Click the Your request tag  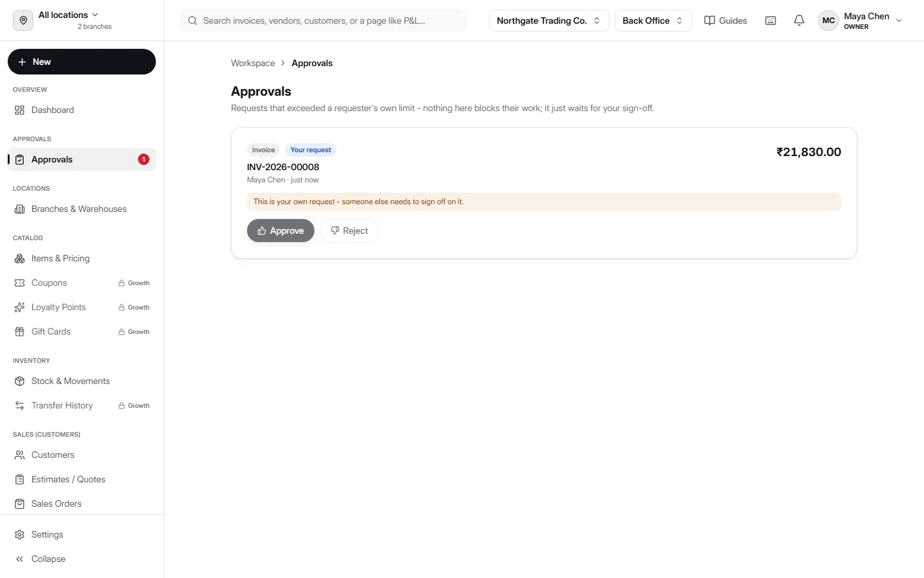point(311,150)
